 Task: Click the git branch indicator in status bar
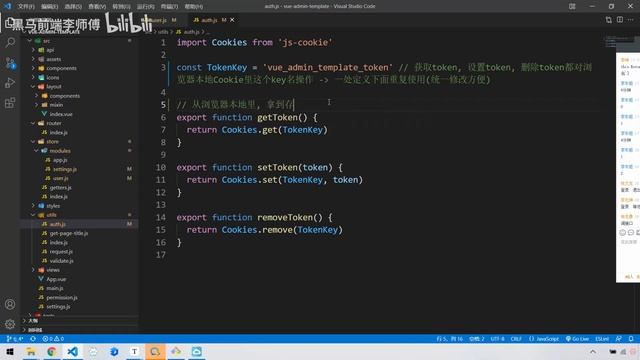15,339
